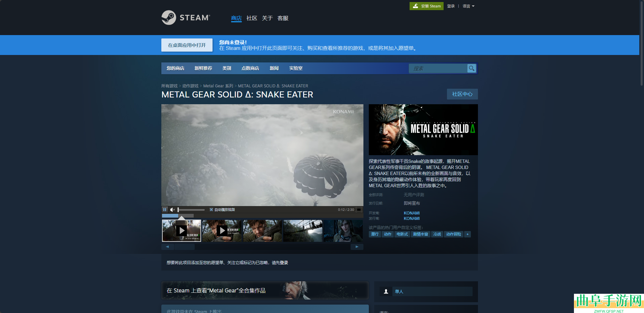Viewport: 644px width, 313px height.
Task: Open the 社区中心 community hub
Action: click(462, 94)
